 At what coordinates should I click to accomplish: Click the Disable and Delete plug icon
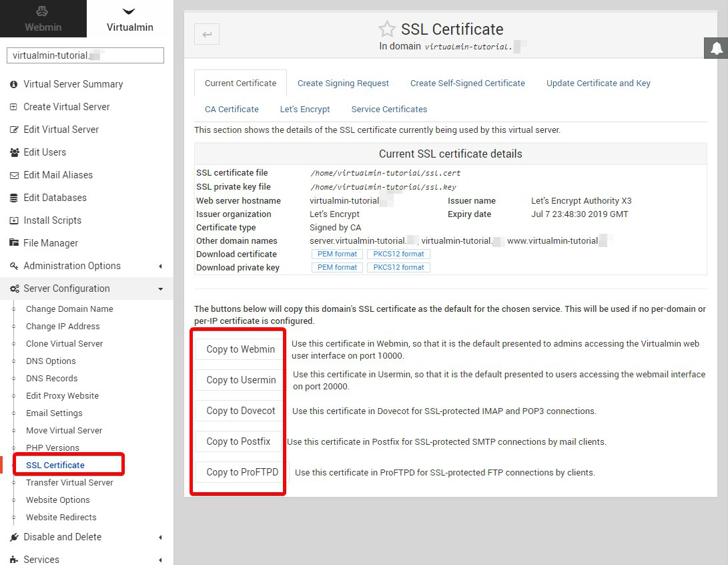[15, 537]
